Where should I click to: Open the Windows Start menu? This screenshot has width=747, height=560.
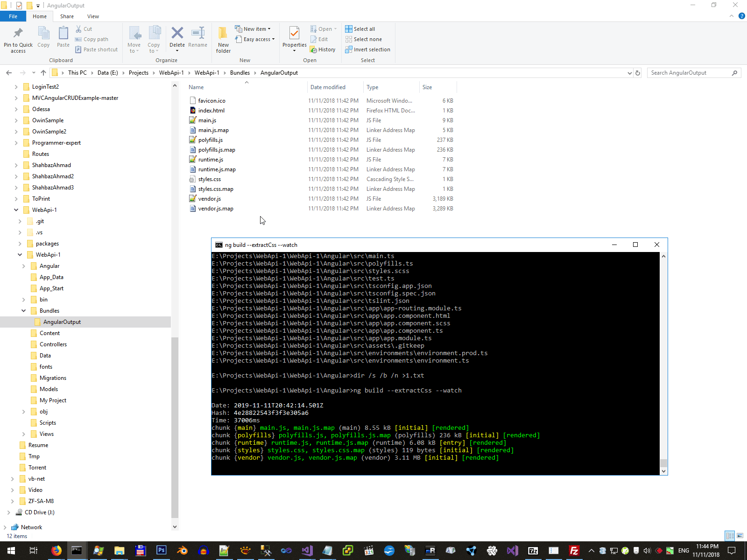click(x=11, y=551)
